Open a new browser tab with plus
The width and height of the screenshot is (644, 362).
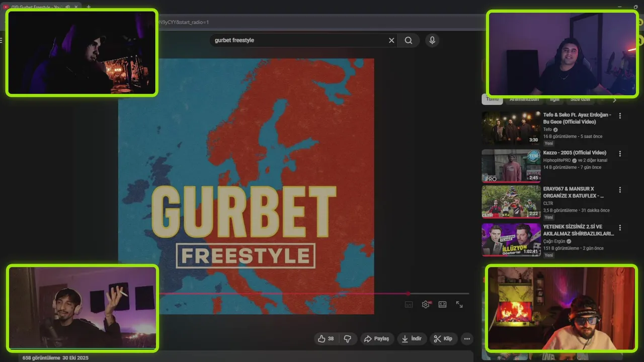tap(89, 7)
